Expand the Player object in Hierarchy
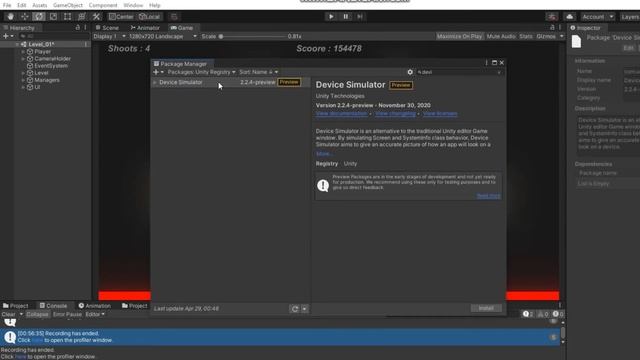The width and height of the screenshot is (640, 360). [x=23, y=52]
